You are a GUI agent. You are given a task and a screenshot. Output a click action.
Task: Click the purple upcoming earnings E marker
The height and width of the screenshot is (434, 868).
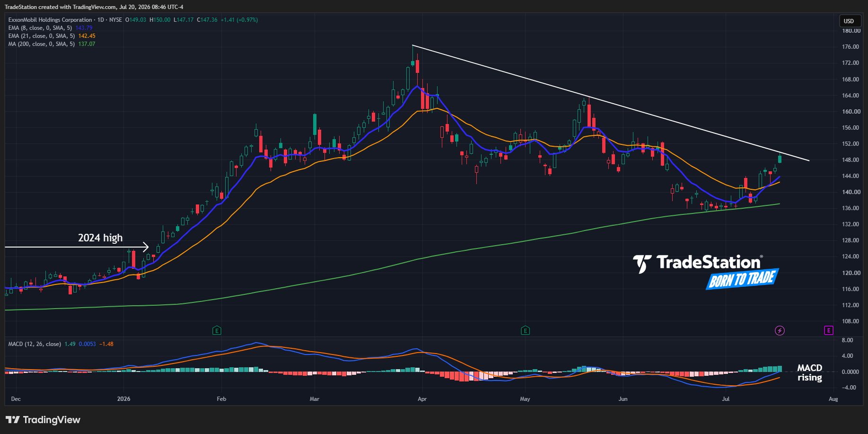coord(828,330)
